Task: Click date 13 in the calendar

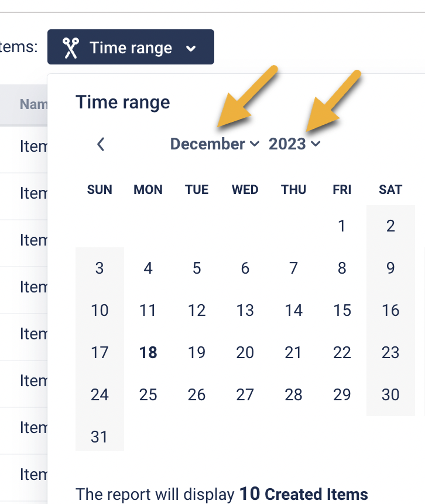Action: [245, 311]
